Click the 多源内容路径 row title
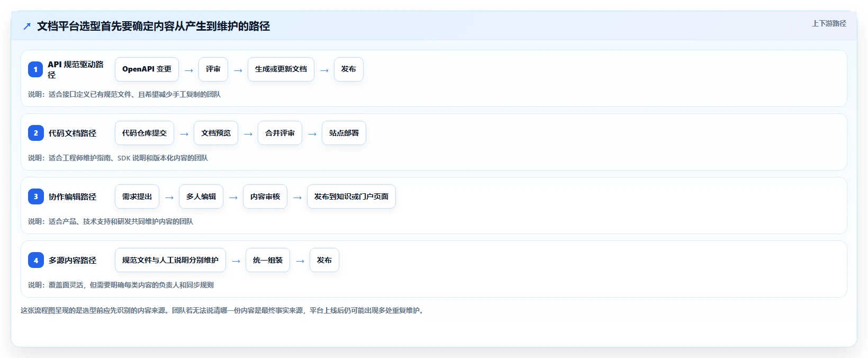This screenshot has width=868, height=358. tap(73, 260)
